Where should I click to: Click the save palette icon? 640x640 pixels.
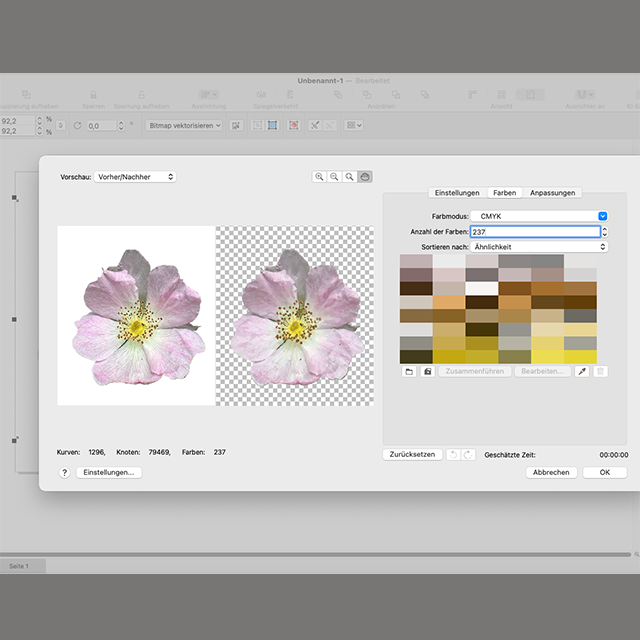coord(427,371)
